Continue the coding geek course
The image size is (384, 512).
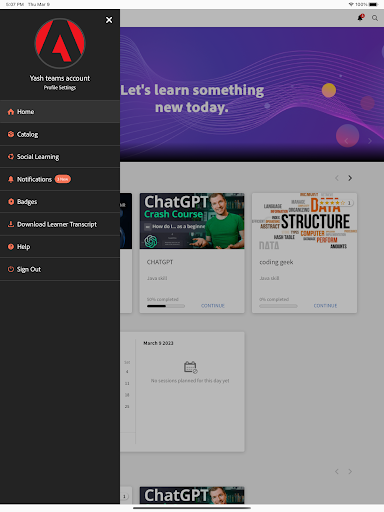coord(325,306)
